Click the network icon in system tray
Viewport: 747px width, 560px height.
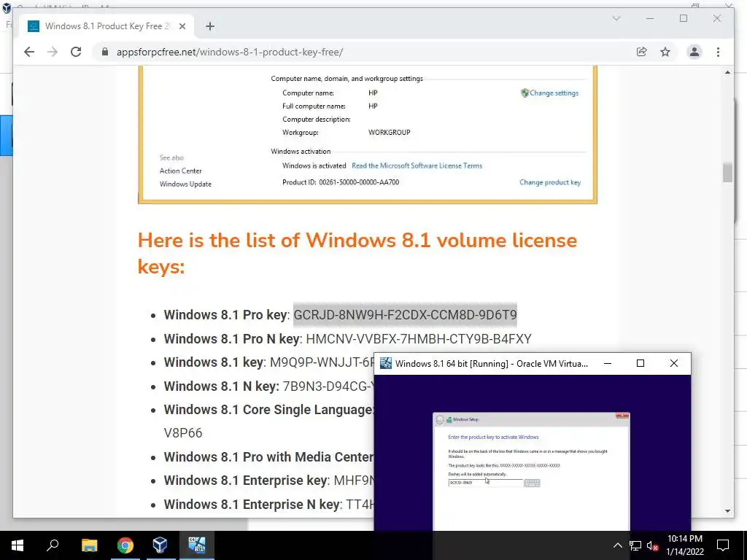[x=635, y=545]
